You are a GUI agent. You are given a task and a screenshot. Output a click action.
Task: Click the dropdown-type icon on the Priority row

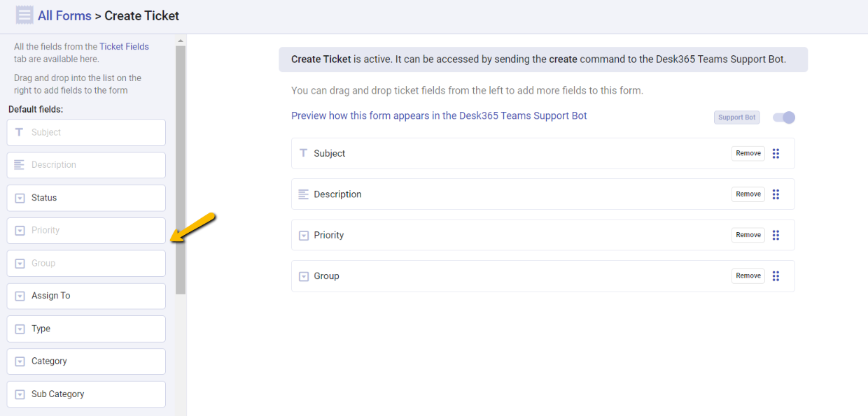tap(304, 235)
